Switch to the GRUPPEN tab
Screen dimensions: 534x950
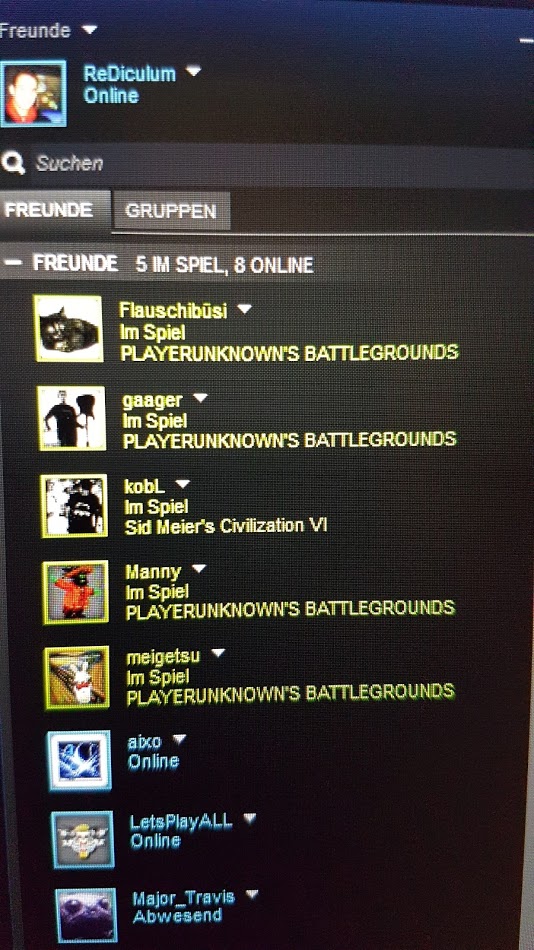coord(171,211)
